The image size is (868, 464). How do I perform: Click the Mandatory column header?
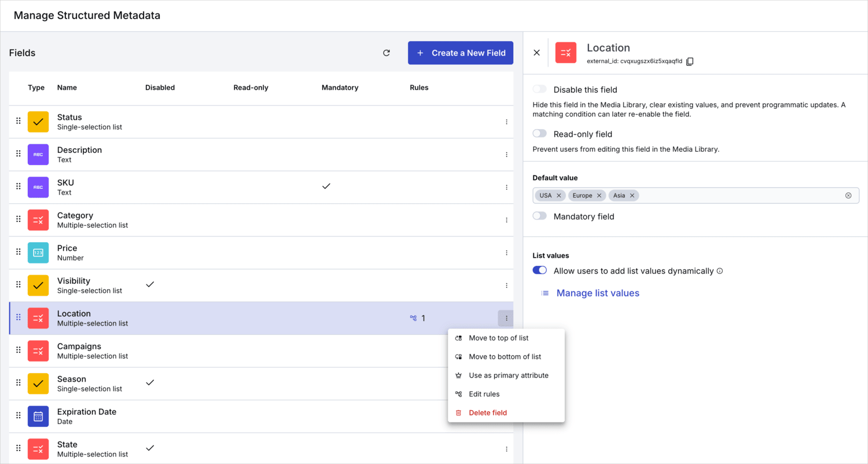pos(340,87)
